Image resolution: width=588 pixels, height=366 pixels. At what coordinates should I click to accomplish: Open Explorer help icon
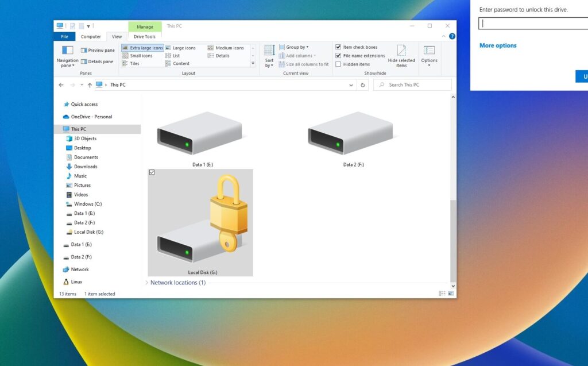point(452,36)
